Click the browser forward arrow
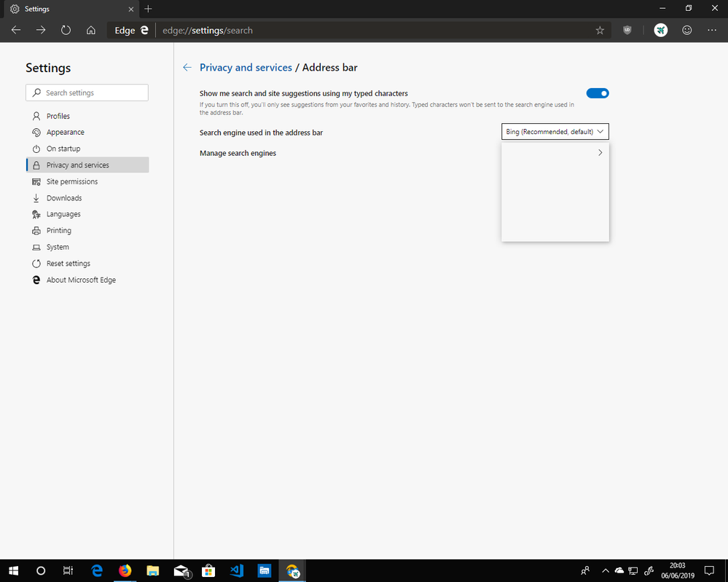Screen dimensions: 728x582 tap(41, 30)
